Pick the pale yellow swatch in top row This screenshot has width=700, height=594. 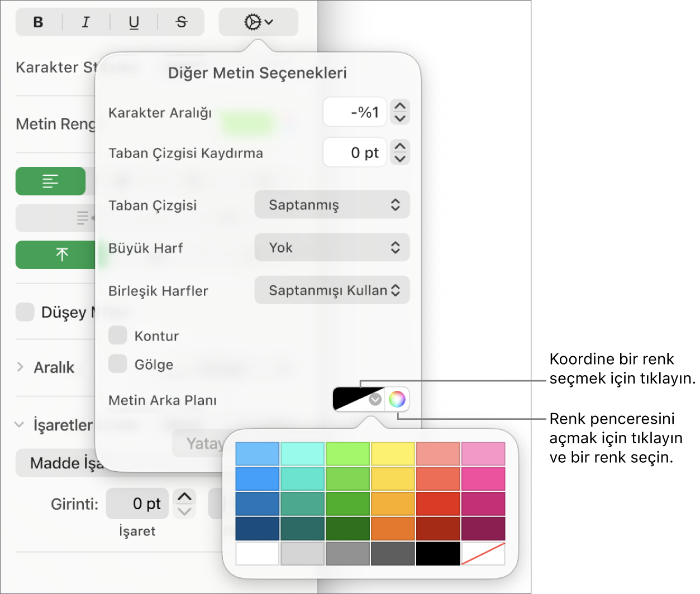[x=393, y=454]
